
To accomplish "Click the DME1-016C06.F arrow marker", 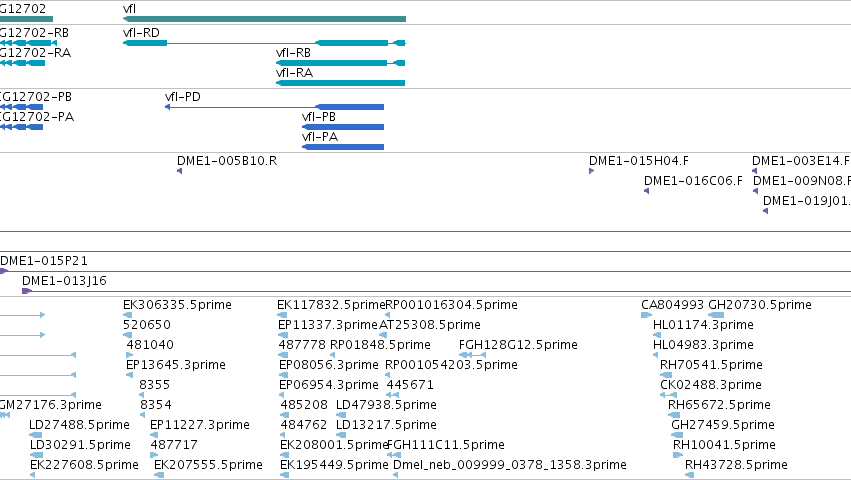I will click(646, 191).
